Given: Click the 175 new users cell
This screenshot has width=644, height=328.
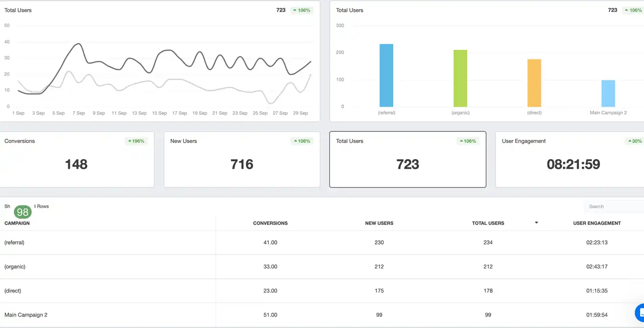Looking at the screenshot, I should point(379,291).
